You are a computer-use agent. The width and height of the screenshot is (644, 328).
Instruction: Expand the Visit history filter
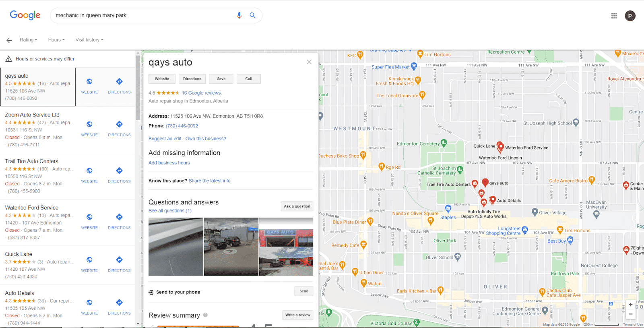(x=89, y=40)
